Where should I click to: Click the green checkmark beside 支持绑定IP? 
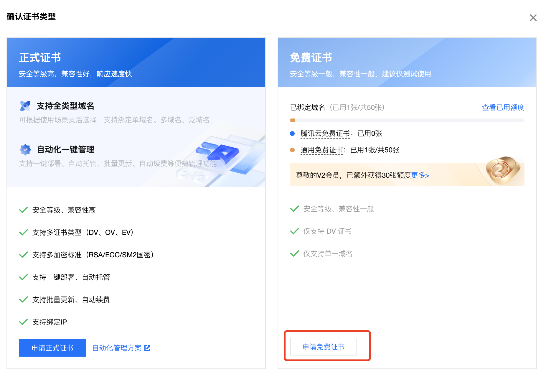tap(24, 322)
